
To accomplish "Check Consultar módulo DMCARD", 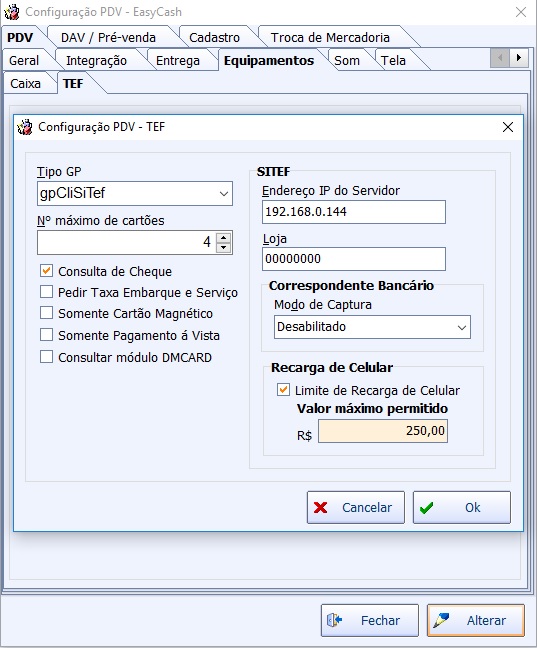I will point(46,357).
